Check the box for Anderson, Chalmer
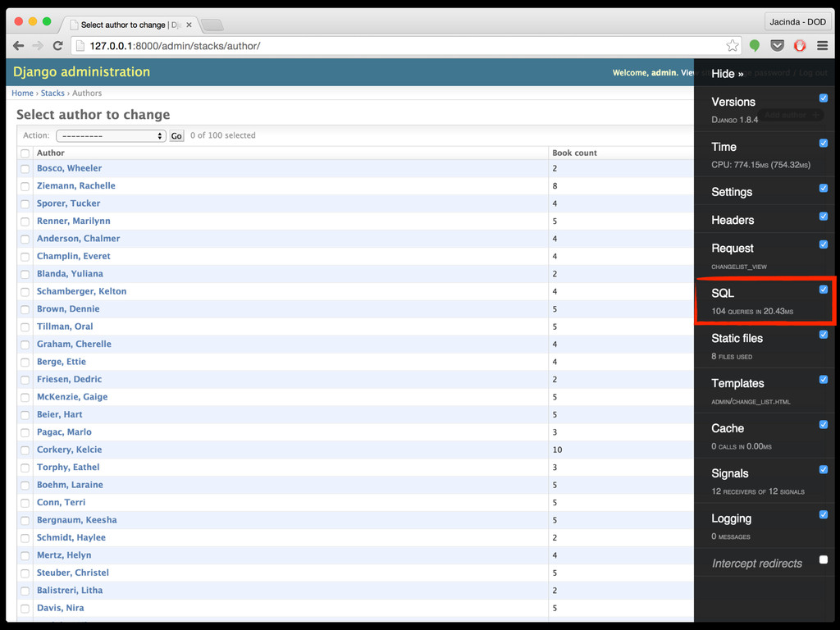Image resolution: width=840 pixels, height=630 pixels. point(25,240)
